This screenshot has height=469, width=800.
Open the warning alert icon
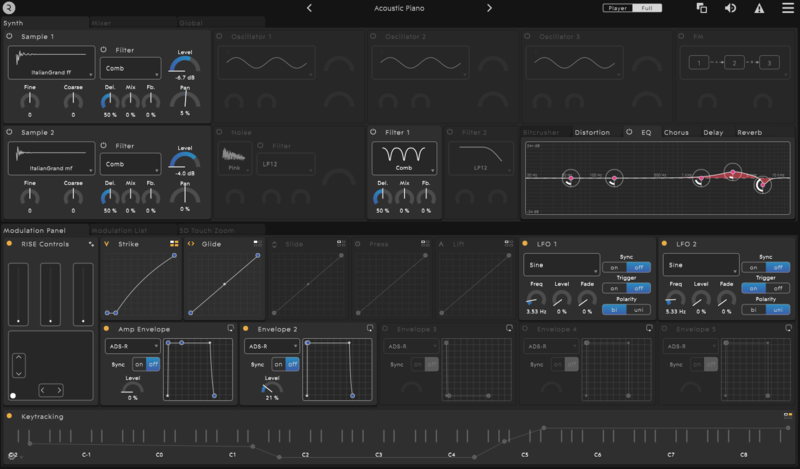click(759, 8)
